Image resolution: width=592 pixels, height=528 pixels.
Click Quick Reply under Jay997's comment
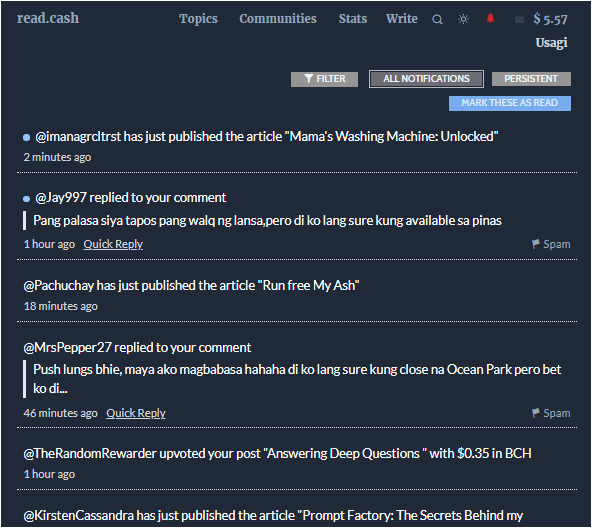point(113,244)
